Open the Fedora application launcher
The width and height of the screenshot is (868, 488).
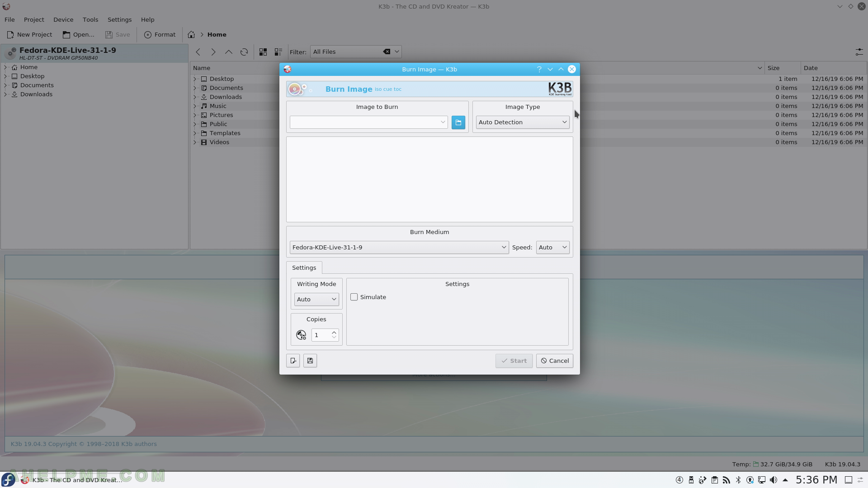pos(8,480)
